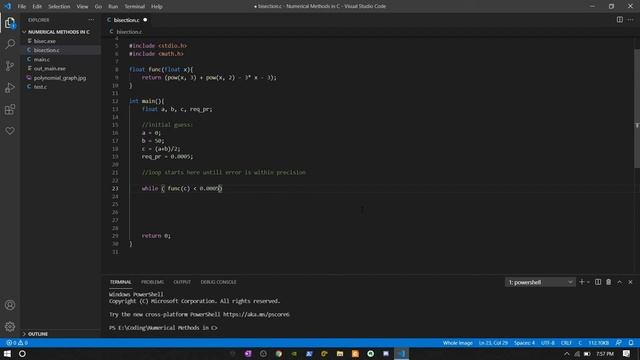Open the powershell terminal selector dropdown
Screen dimensions: 640x360
tap(540, 282)
